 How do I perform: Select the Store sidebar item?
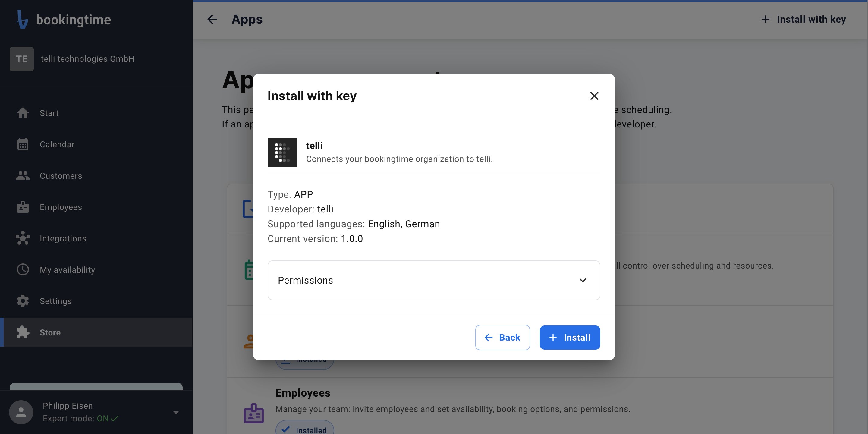click(96, 332)
